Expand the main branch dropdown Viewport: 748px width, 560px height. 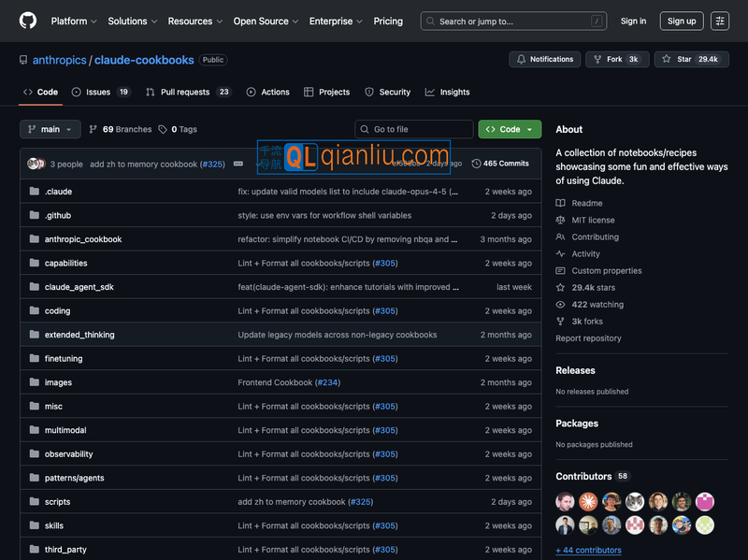(x=50, y=129)
